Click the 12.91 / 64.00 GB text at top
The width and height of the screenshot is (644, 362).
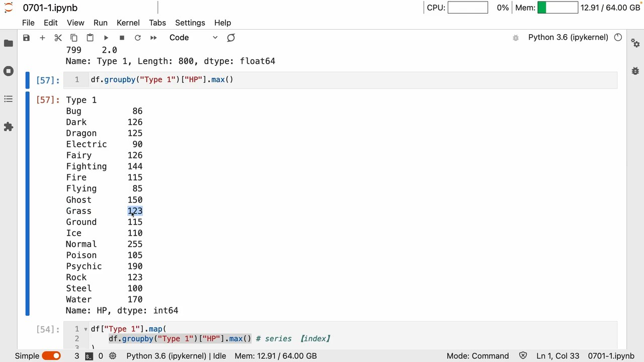pyautogui.click(x=610, y=8)
